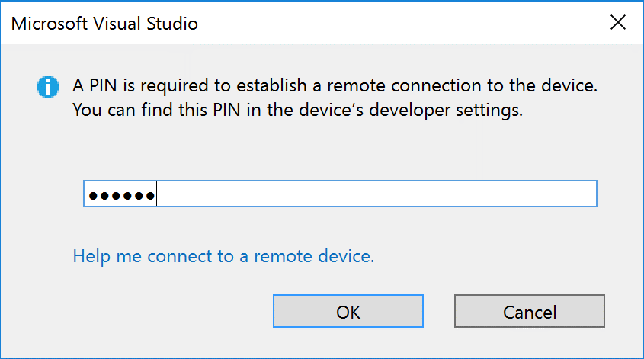Screen dimensions: 644x359
Task: Click the last masked dot before the cursor
Action: click(x=150, y=196)
